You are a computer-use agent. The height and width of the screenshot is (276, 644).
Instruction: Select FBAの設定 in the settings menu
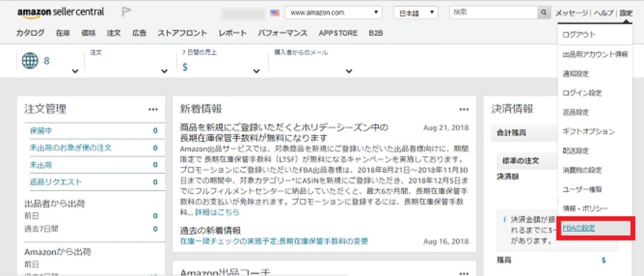tap(579, 228)
